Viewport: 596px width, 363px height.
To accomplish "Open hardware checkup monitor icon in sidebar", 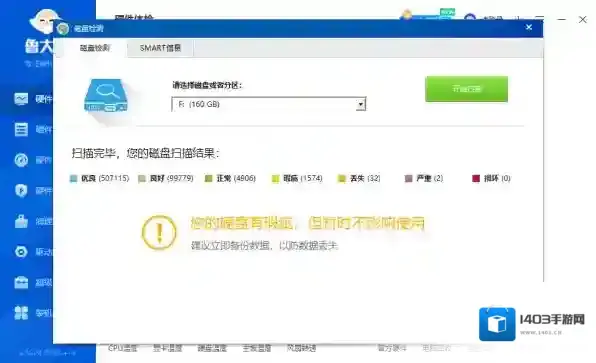I will 21,99.
